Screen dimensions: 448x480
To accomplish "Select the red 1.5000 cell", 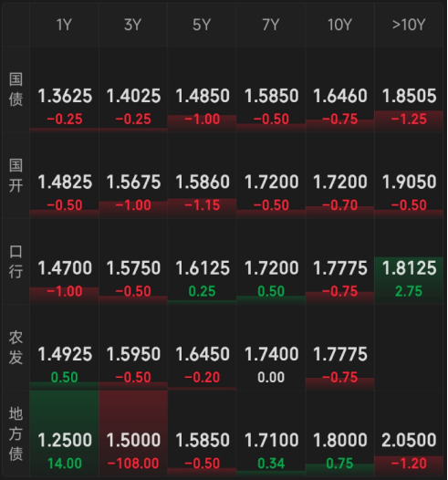I will 133,433.
